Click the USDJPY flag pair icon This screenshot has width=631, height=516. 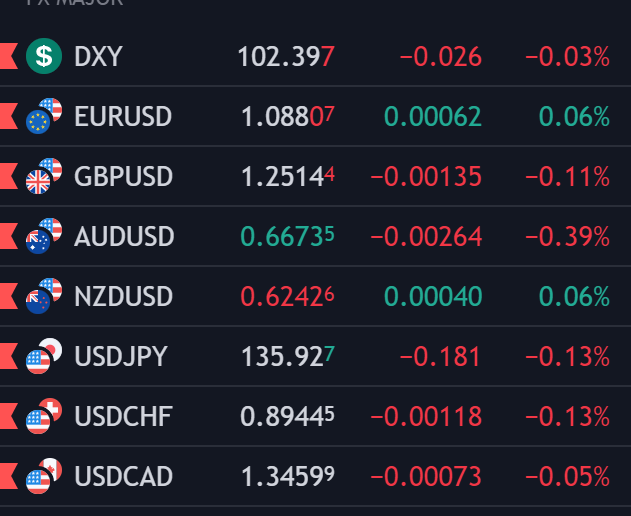click(43, 356)
